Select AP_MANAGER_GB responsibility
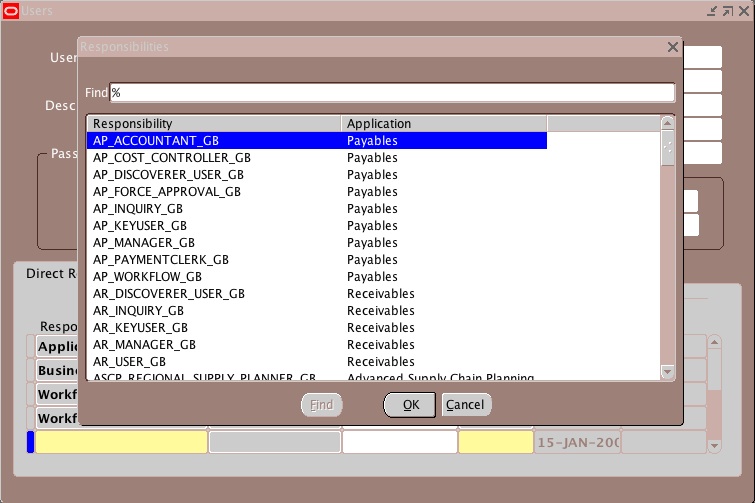The image size is (755, 503). [x=317, y=243]
